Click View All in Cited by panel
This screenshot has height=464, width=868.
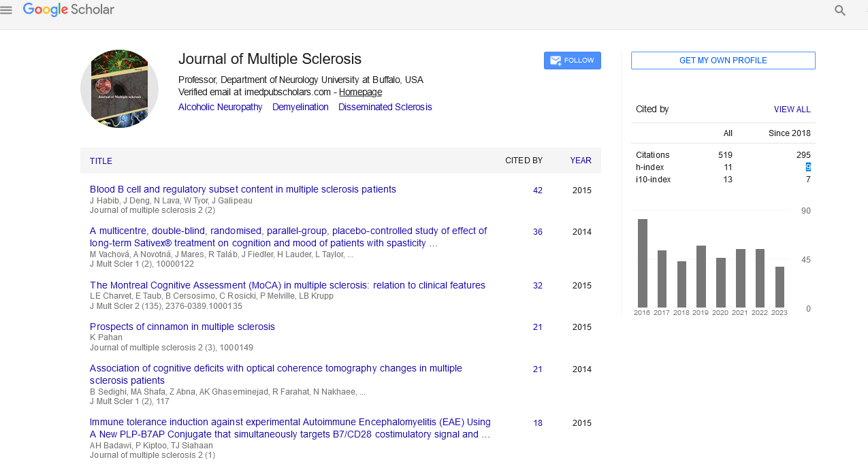[x=792, y=110]
